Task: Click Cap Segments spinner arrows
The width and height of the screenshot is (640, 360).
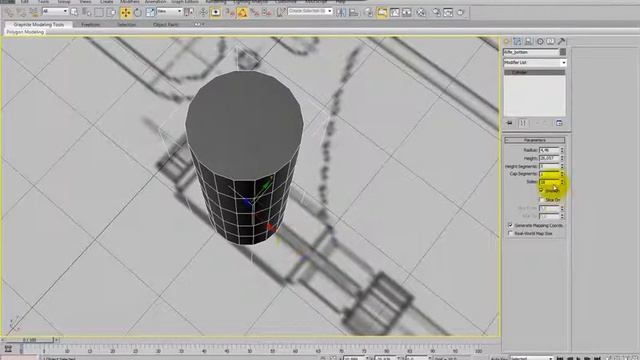Action: click(x=562, y=174)
